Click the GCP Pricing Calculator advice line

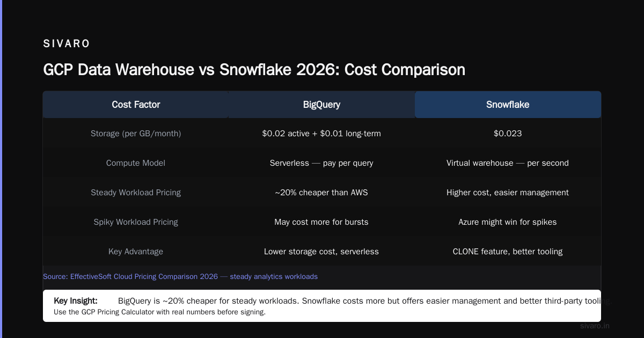159,312
